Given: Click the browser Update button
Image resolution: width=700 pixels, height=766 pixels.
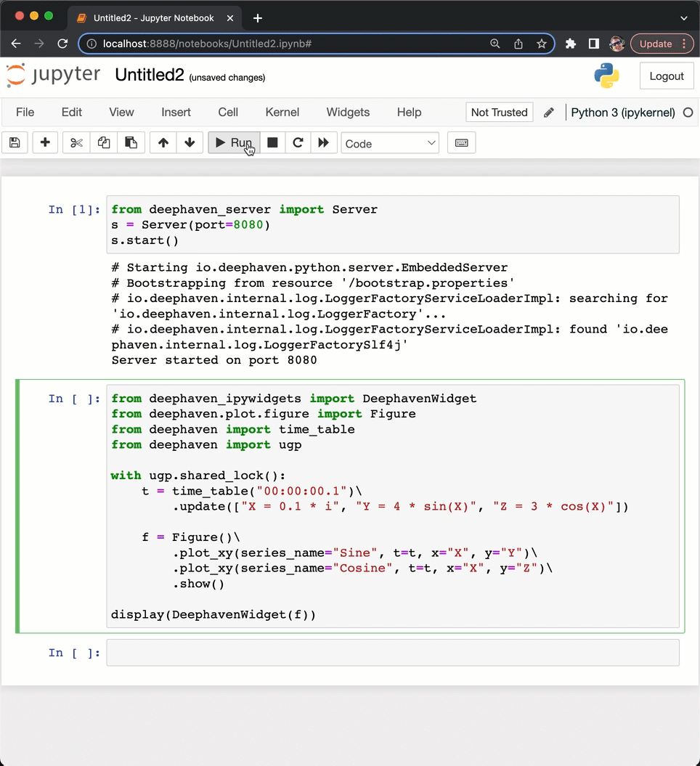Looking at the screenshot, I should click(x=662, y=44).
